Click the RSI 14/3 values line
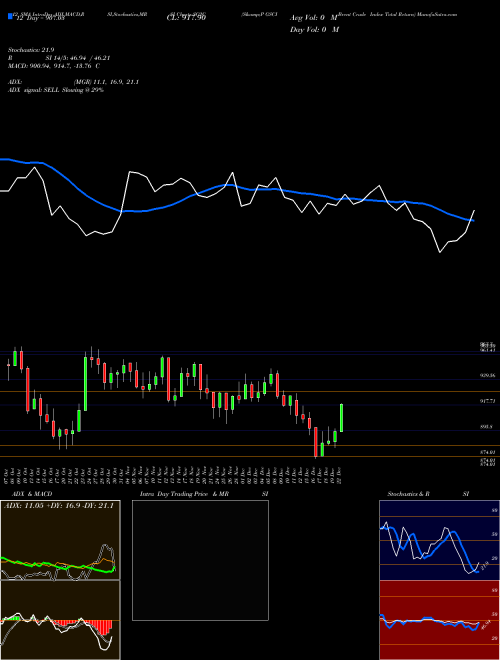500x660 pixels. tap(59, 58)
